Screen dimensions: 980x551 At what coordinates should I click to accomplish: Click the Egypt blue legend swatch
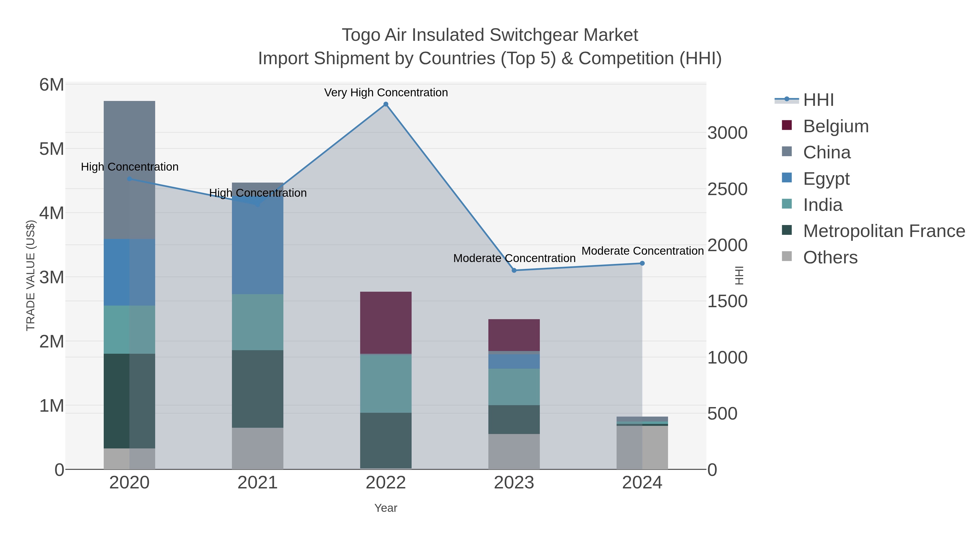787,178
